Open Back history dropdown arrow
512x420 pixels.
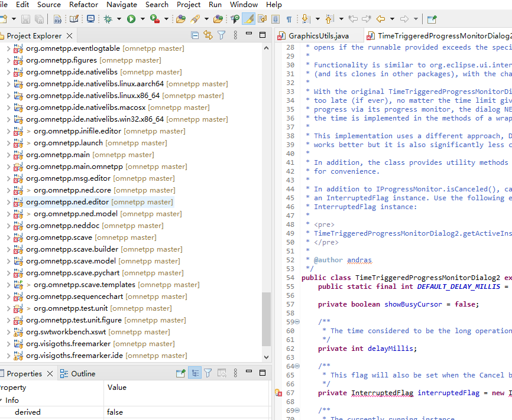click(393, 19)
